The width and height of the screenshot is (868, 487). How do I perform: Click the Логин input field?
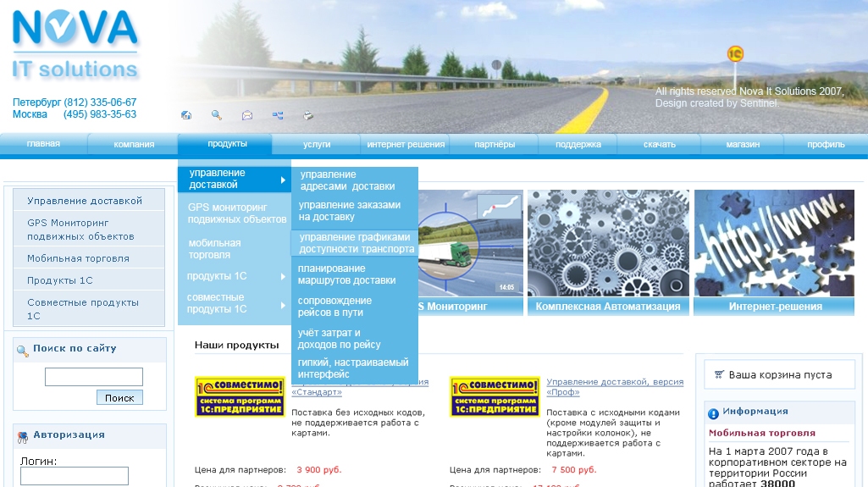[x=75, y=476]
